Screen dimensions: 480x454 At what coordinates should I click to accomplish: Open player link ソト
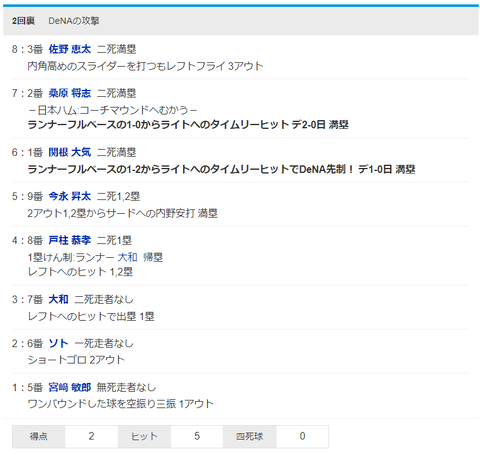58,343
